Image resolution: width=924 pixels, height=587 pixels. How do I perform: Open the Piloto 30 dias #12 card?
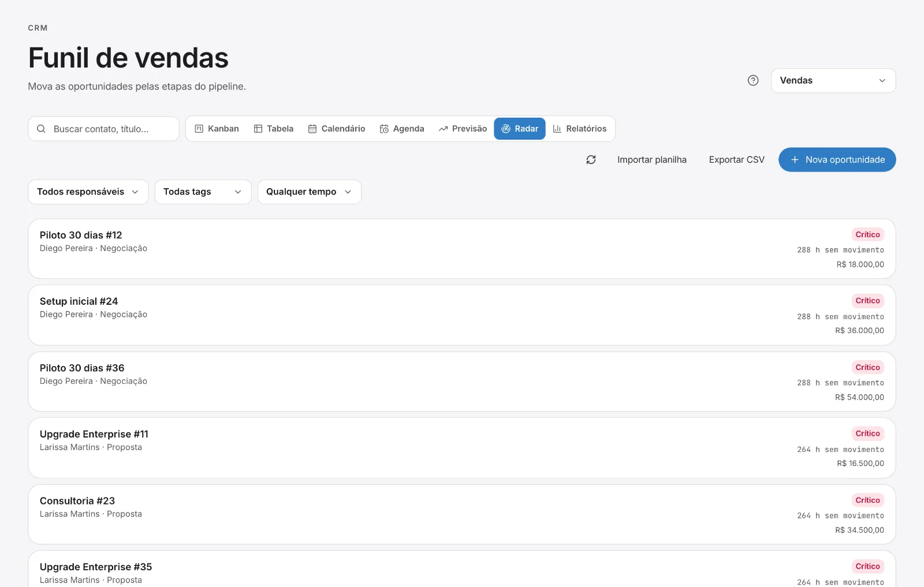point(462,249)
